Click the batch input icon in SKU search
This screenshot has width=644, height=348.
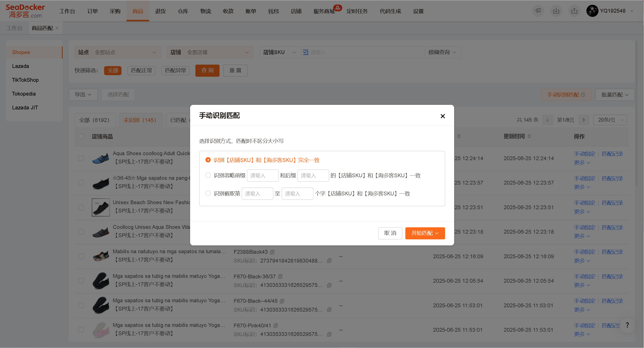click(x=306, y=52)
